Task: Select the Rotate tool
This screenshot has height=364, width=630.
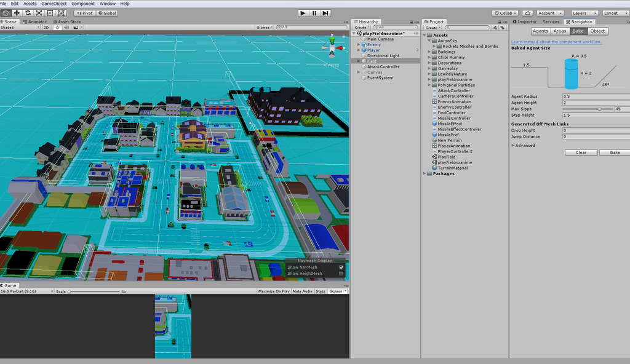Action: coord(28,13)
